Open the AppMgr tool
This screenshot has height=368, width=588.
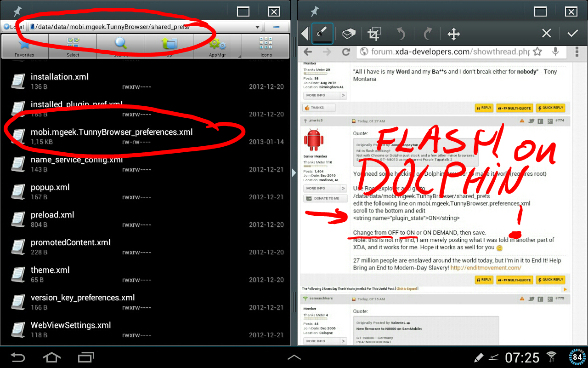pos(217,46)
